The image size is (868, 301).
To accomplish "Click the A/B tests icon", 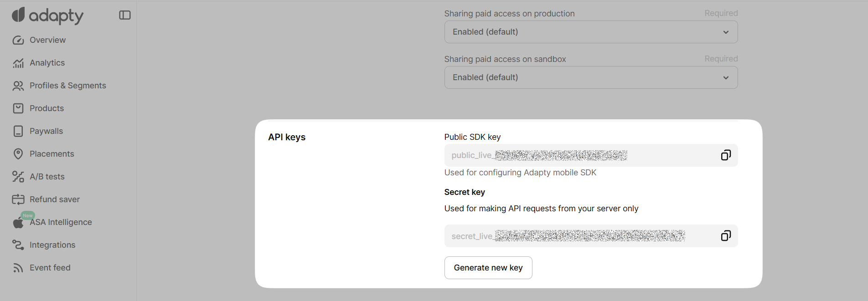I will pos(18,177).
